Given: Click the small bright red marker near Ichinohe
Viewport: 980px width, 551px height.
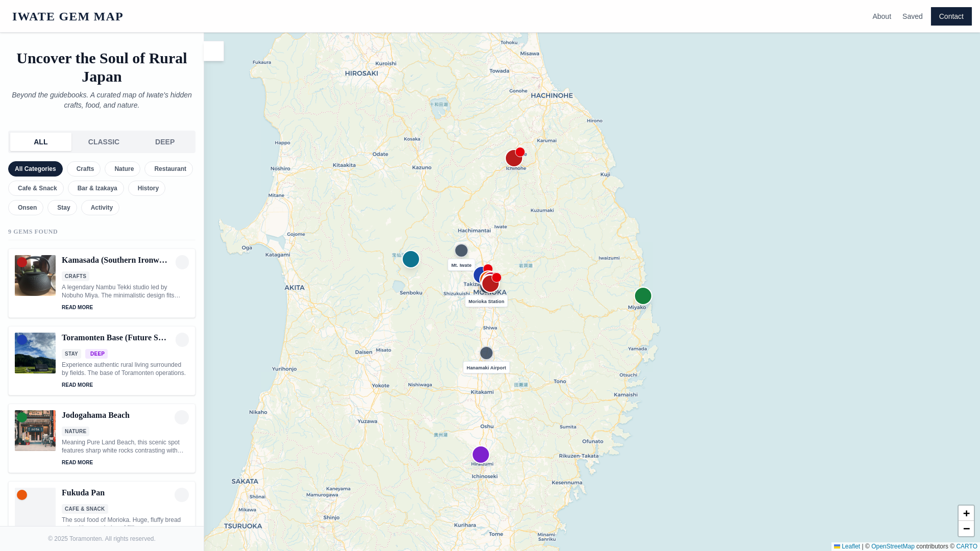Looking at the screenshot, I should [x=520, y=152].
